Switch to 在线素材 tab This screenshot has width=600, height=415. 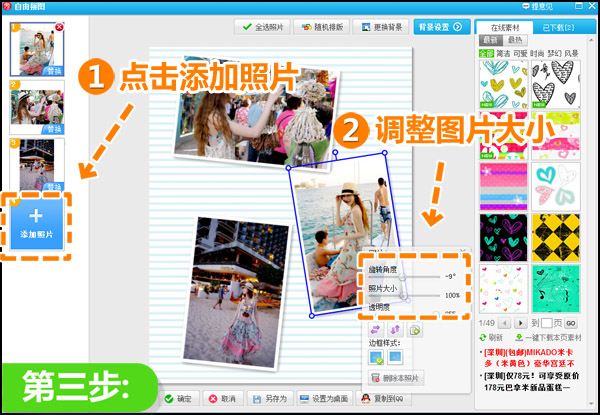point(503,27)
